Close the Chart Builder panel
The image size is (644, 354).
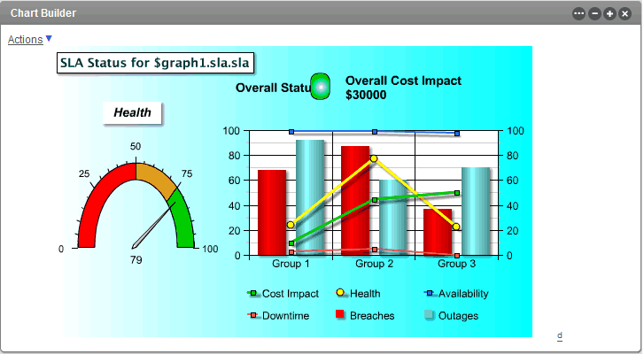point(625,13)
